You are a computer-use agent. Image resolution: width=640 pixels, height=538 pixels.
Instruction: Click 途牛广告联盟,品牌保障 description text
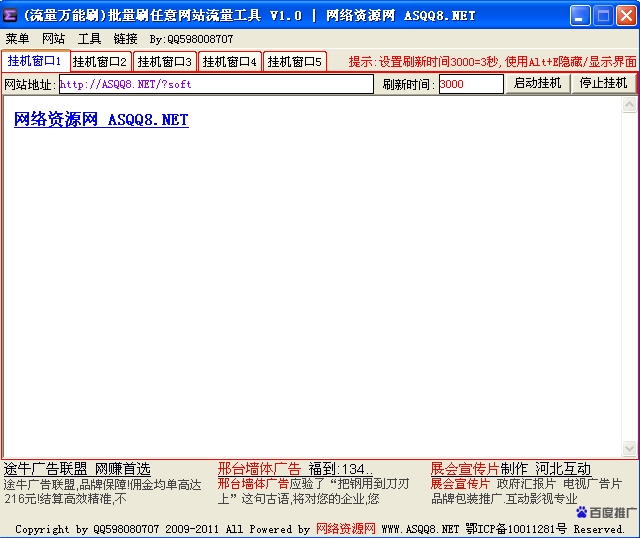click(x=102, y=491)
